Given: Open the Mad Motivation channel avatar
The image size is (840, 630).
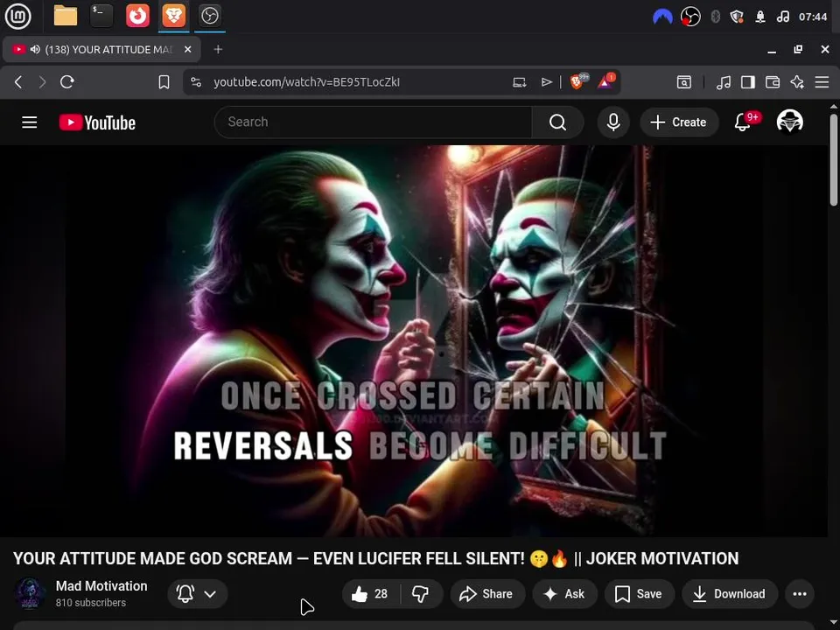Looking at the screenshot, I should [30, 593].
